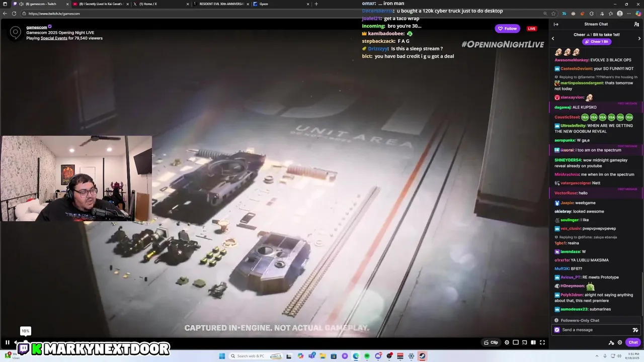
Task: Open browser tab actions menu icon
Action: pos(5,4)
